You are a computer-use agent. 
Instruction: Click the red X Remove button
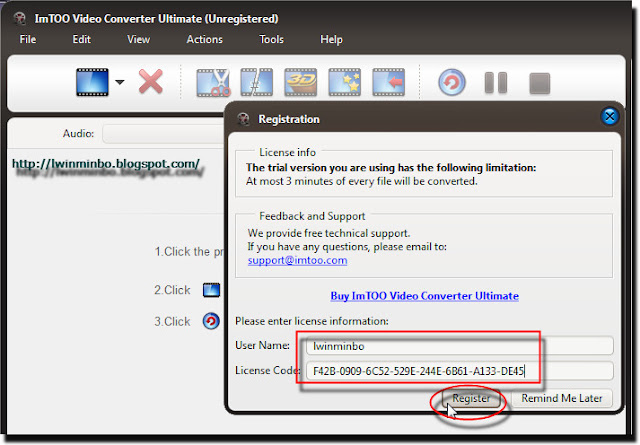tap(151, 82)
